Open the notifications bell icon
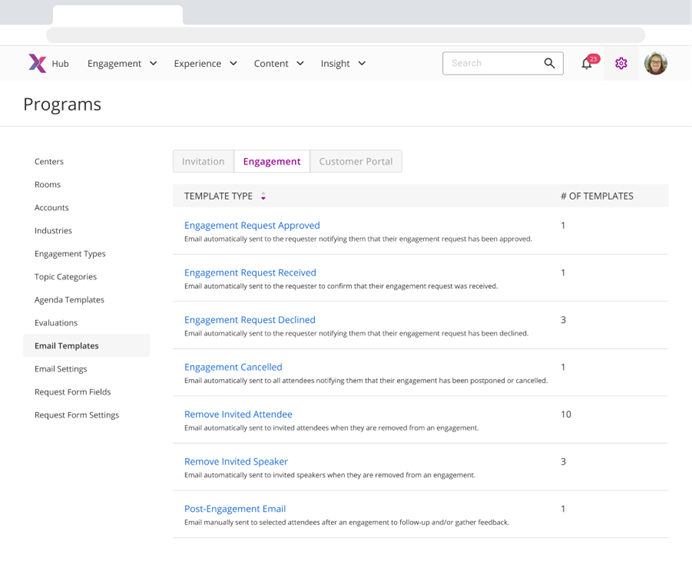Screen dimensions: 692x561 tap(587, 64)
